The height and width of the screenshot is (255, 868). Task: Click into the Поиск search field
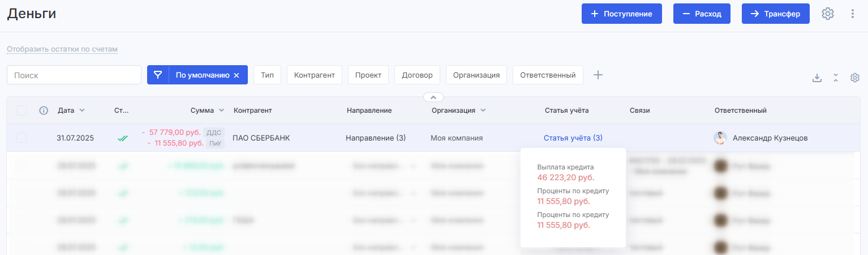pos(74,75)
